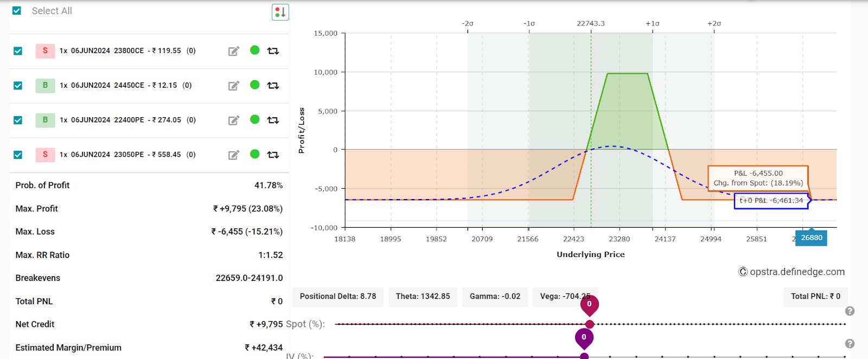Click the Positional Delta: 8.78 chip
868x359 pixels.
tap(338, 297)
